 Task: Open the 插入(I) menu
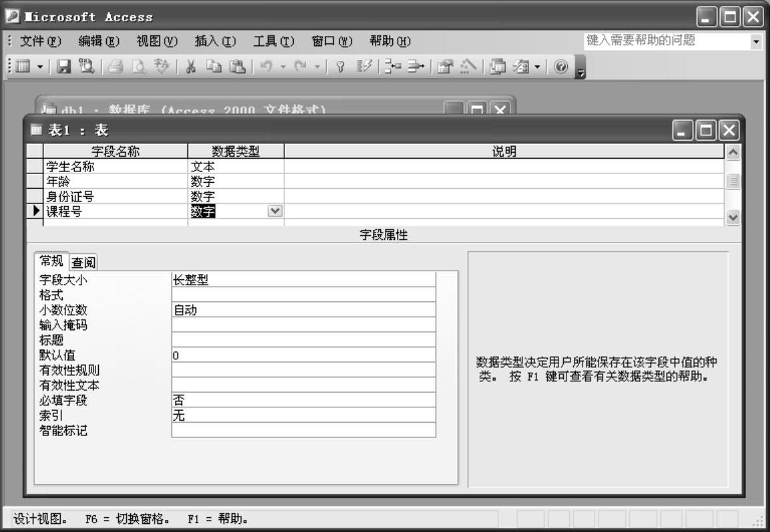click(x=216, y=41)
